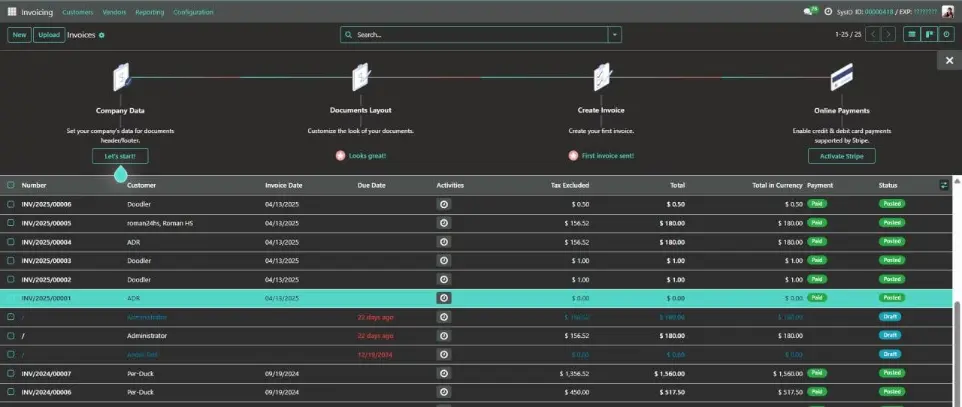Switch to activity view
This screenshot has height=407, width=962.
(x=946, y=34)
